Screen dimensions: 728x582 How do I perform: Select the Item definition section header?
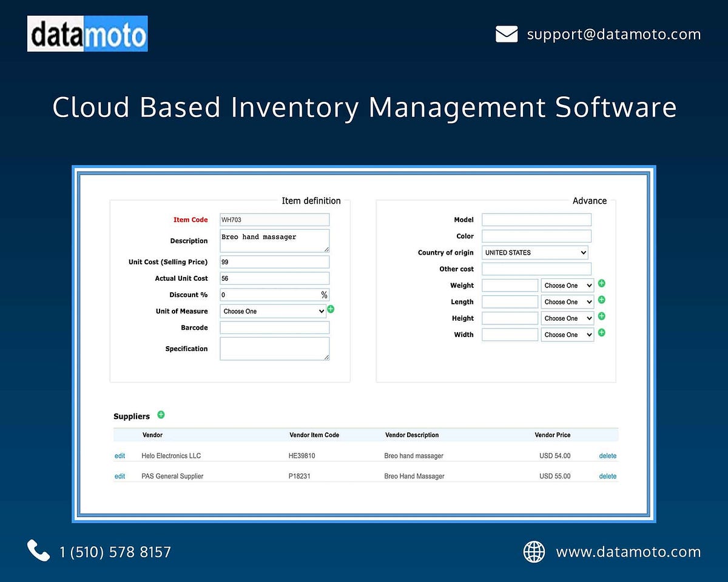[311, 201]
